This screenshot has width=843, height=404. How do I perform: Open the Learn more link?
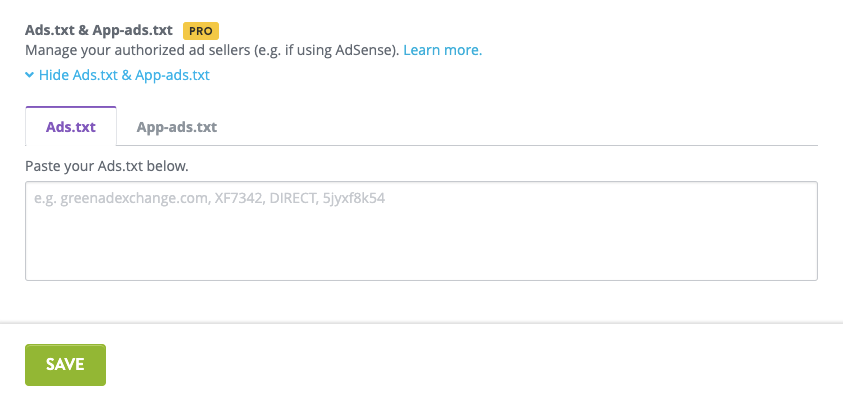click(442, 49)
